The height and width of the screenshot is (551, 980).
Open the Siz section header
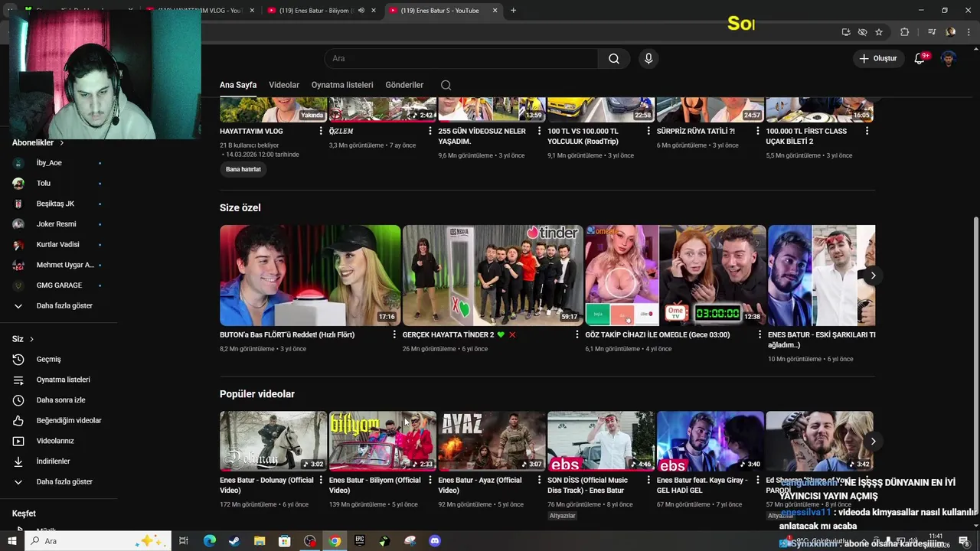pos(23,338)
